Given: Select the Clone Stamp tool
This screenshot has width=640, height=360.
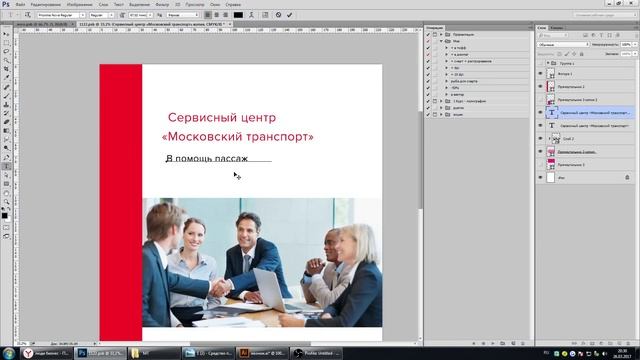Looking at the screenshot, I should [x=6, y=104].
